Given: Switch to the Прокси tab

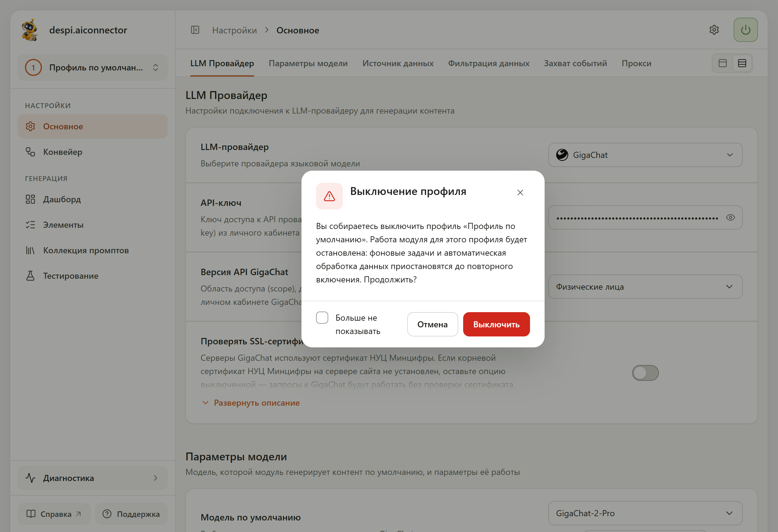Looking at the screenshot, I should [636, 63].
